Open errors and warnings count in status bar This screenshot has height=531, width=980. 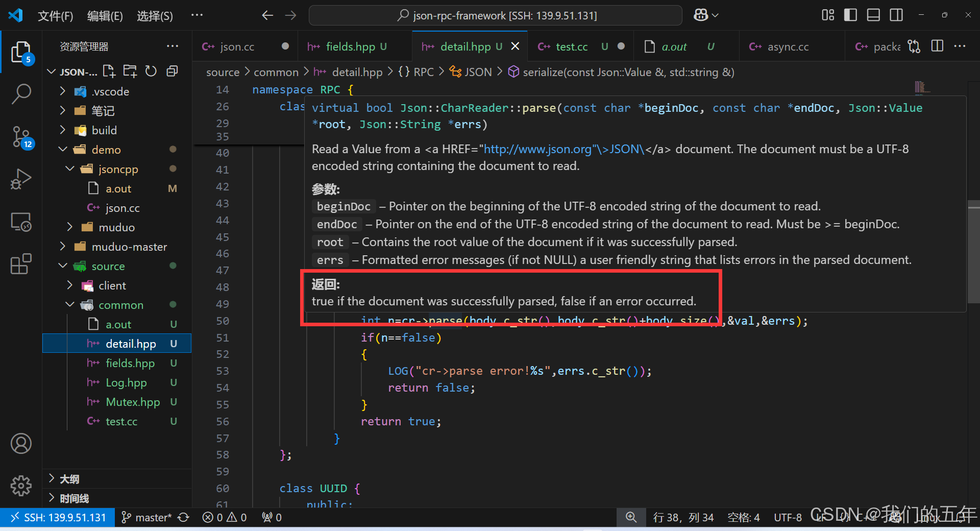tap(225, 517)
